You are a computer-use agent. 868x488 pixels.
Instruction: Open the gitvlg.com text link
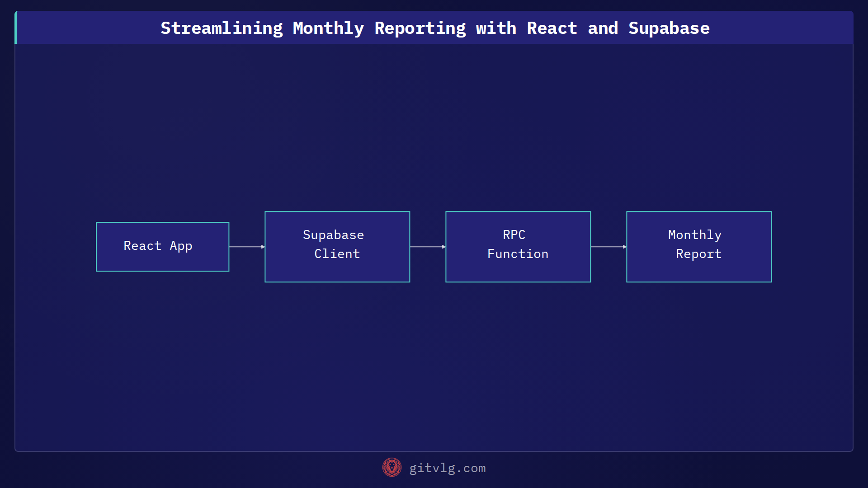(x=447, y=468)
